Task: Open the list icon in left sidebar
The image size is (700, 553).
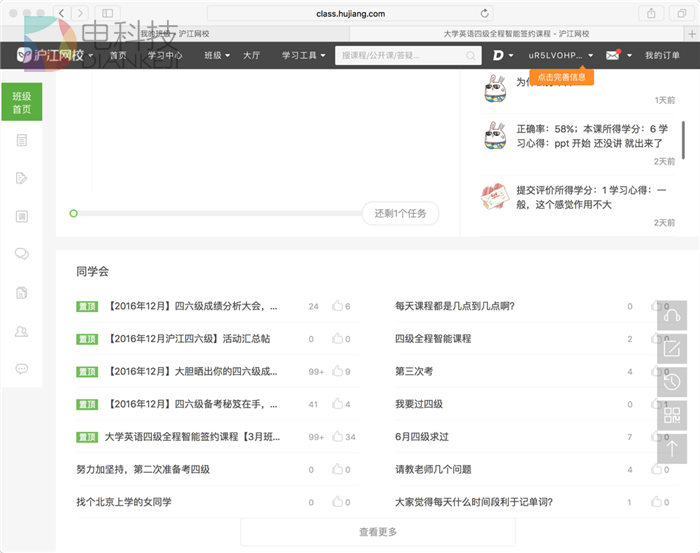Action: coord(21,140)
